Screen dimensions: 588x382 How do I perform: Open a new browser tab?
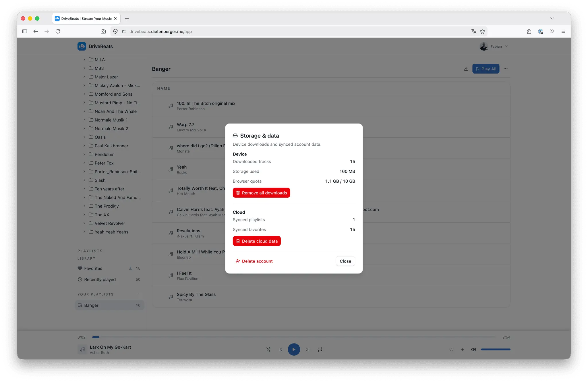[127, 19]
